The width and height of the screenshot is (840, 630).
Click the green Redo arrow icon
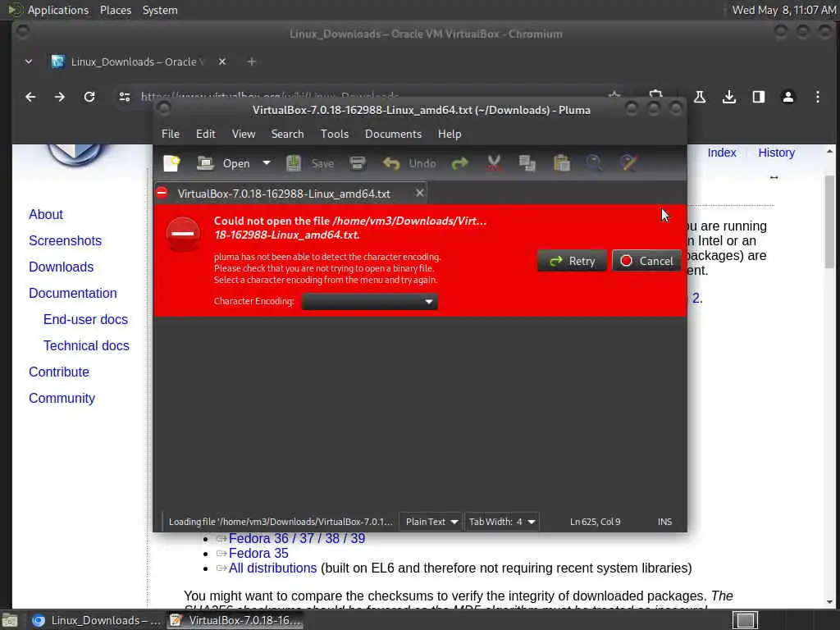[459, 163]
